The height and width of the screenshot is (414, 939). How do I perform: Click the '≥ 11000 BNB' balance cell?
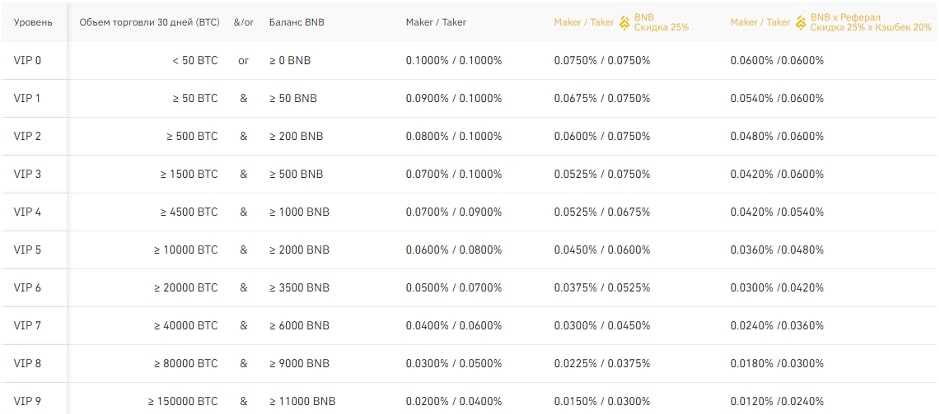(x=302, y=402)
